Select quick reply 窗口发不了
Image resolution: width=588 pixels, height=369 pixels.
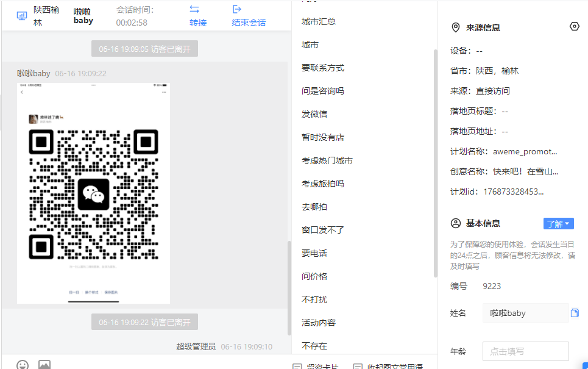[323, 230]
